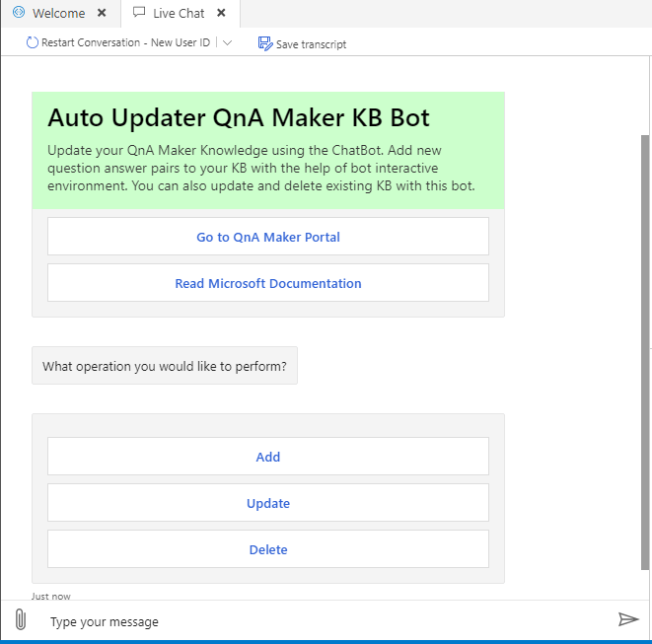Viewport: 652px width, 644px height.
Task: Click the restart conversation circular arrow icon
Action: pos(32,42)
